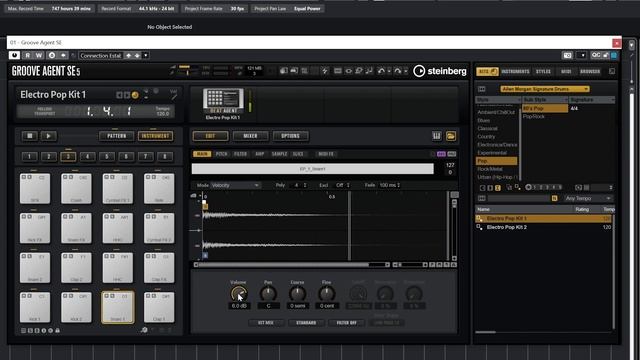Open the Options page
640x360 pixels.
(290, 136)
